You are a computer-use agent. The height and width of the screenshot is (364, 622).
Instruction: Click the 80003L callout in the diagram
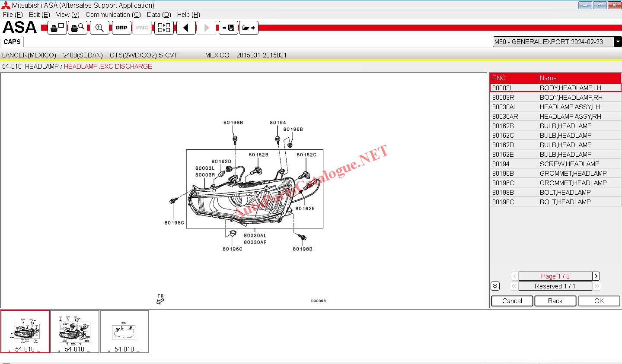pyautogui.click(x=205, y=168)
